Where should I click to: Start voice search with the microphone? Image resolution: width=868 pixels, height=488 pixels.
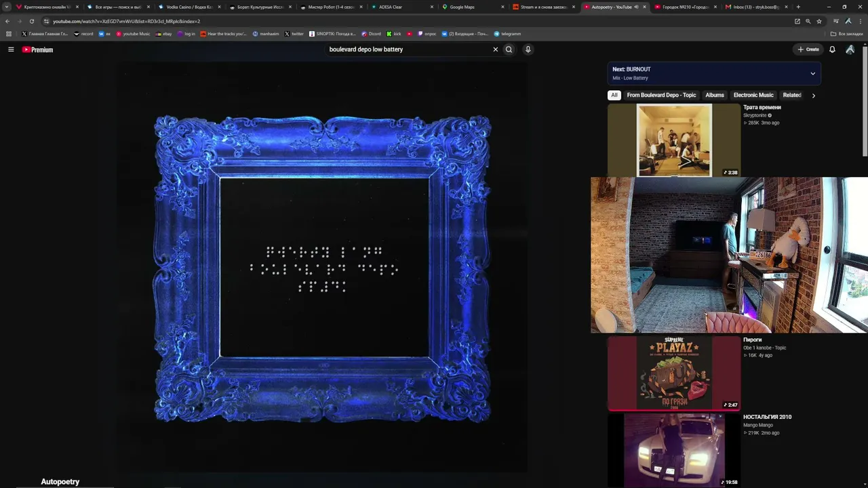[x=528, y=49]
